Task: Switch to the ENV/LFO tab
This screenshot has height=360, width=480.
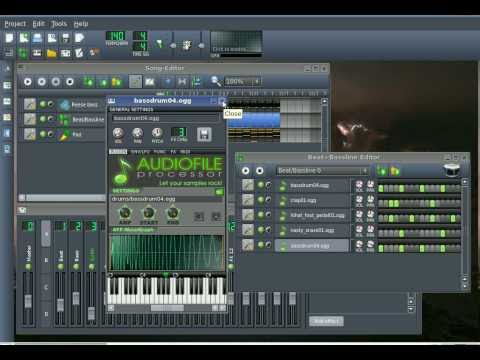Action: (x=140, y=152)
